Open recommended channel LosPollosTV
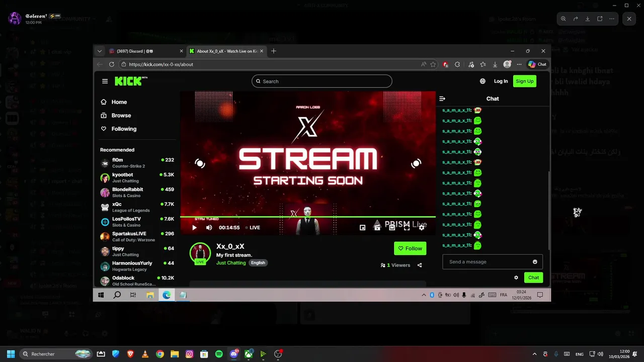This screenshot has width=644, height=362. (x=137, y=222)
